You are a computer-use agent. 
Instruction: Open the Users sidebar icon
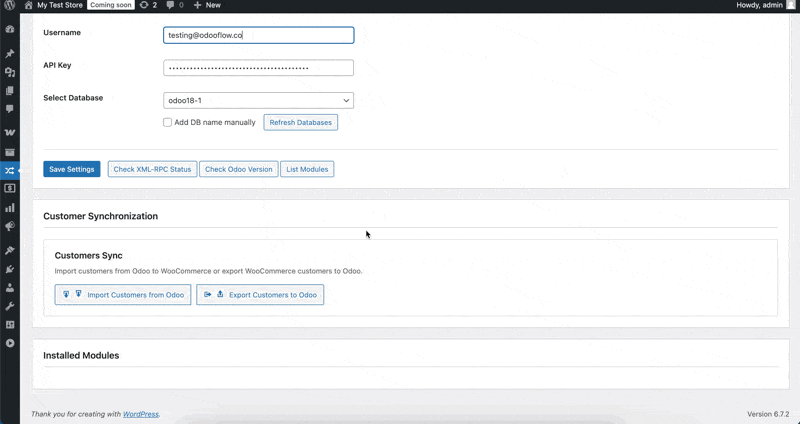point(10,287)
